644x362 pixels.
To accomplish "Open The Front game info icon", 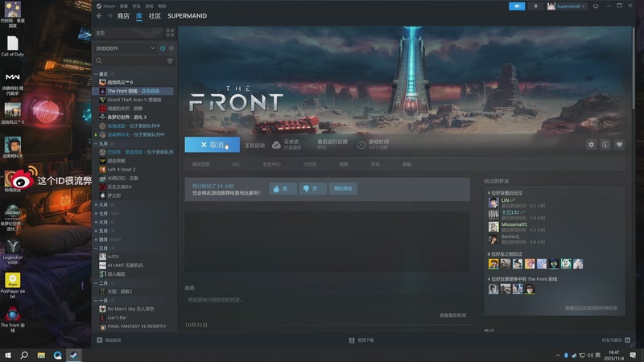I will coord(605,145).
